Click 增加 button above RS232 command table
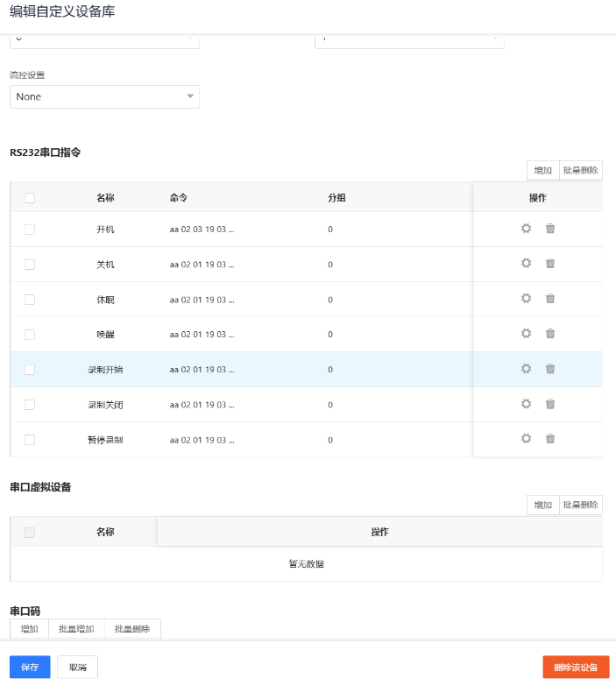The height and width of the screenshot is (679, 616). click(x=542, y=170)
